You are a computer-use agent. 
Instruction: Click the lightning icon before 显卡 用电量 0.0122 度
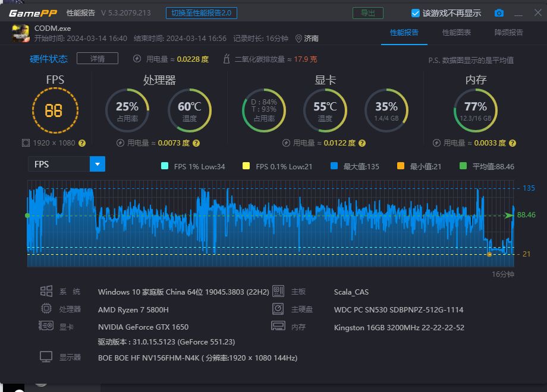pos(286,143)
